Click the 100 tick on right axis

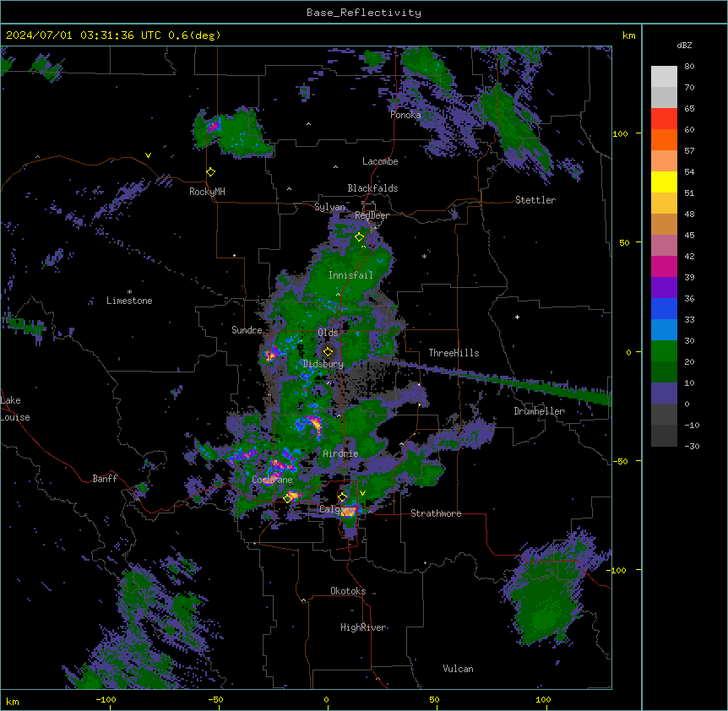click(x=620, y=133)
